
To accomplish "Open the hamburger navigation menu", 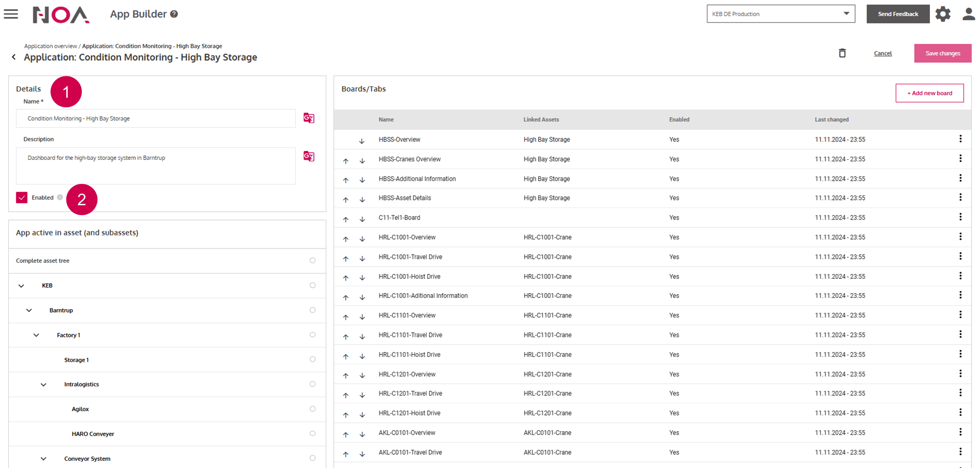I will tap(11, 14).
